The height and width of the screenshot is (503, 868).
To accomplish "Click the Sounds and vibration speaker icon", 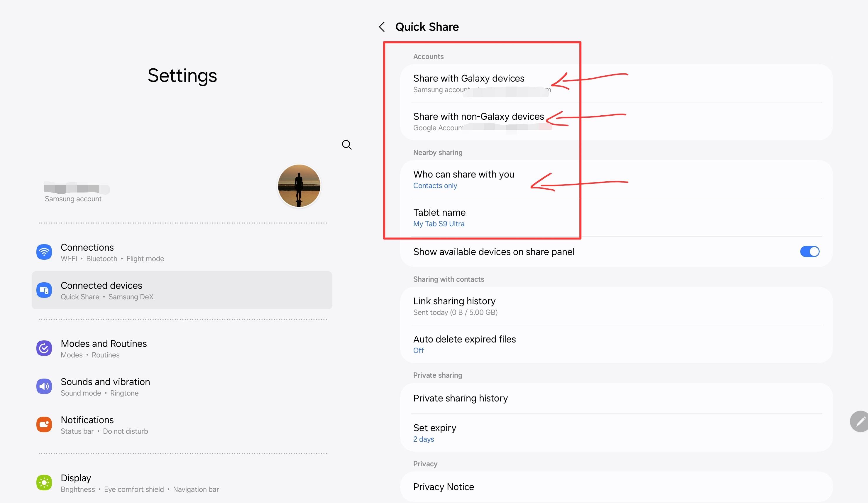I will pyautogui.click(x=44, y=386).
